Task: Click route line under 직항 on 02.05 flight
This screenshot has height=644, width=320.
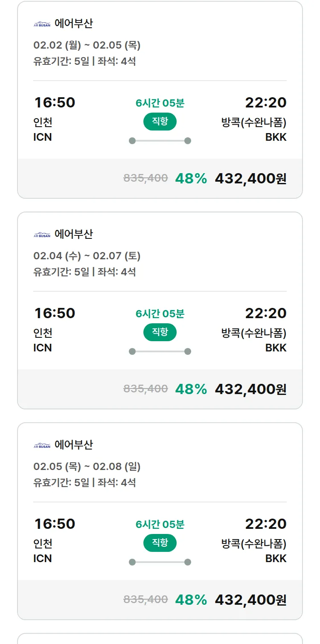Action: tap(160, 562)
